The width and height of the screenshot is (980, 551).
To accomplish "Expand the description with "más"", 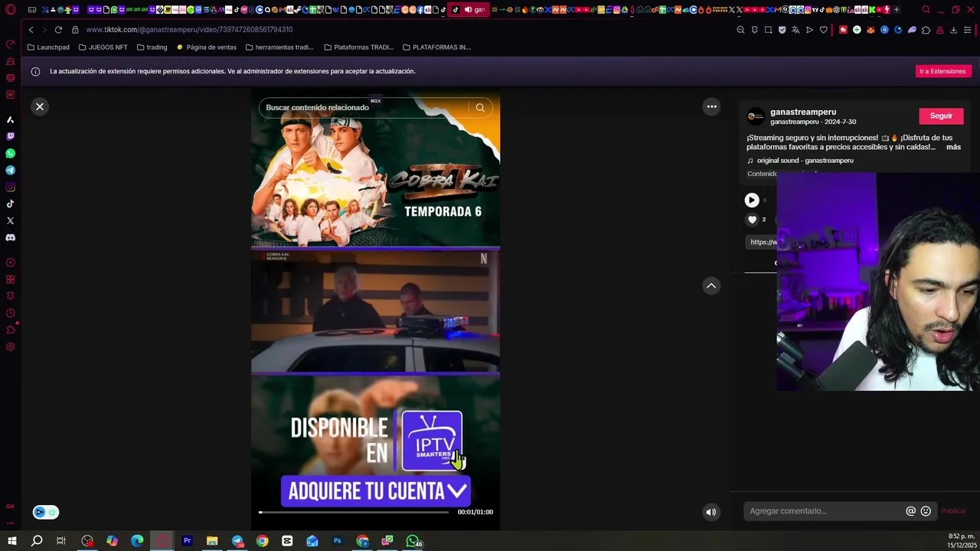I will point(953,147).
